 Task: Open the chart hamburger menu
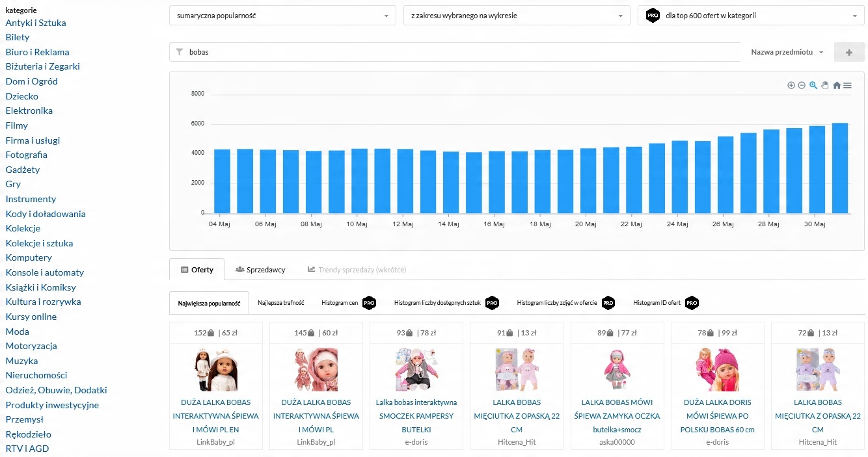pyautogui.click(x=847, y=85)
